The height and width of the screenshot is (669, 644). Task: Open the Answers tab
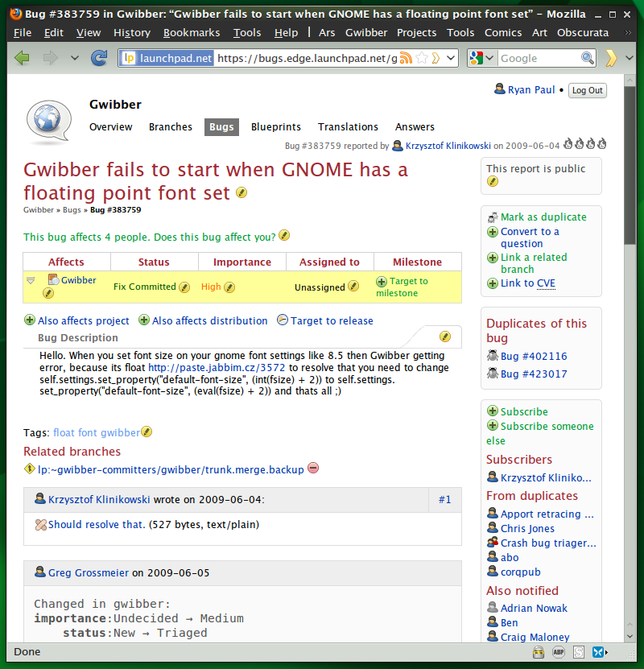[415, 126]
